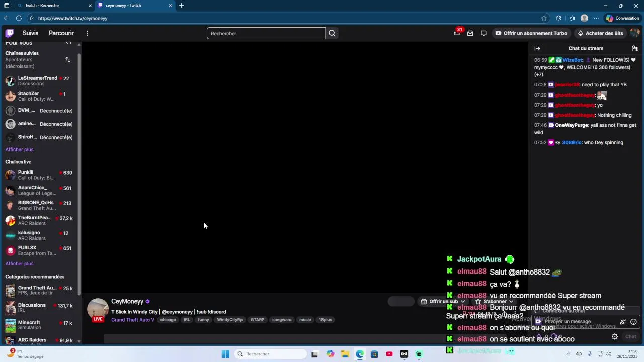Select the chicago tag
The image size is (644, 362).
pyautogui.click(x=168, y=320)
